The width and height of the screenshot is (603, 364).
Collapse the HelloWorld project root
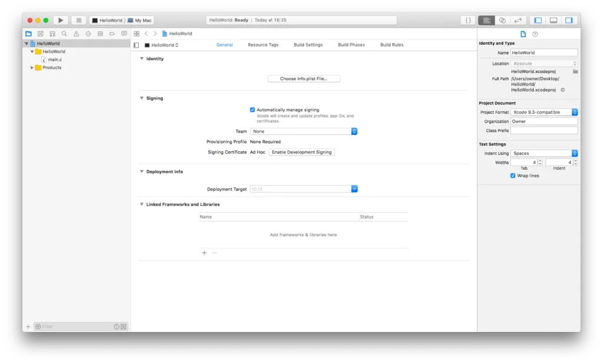pyautogui.click(x=26, y=44)
